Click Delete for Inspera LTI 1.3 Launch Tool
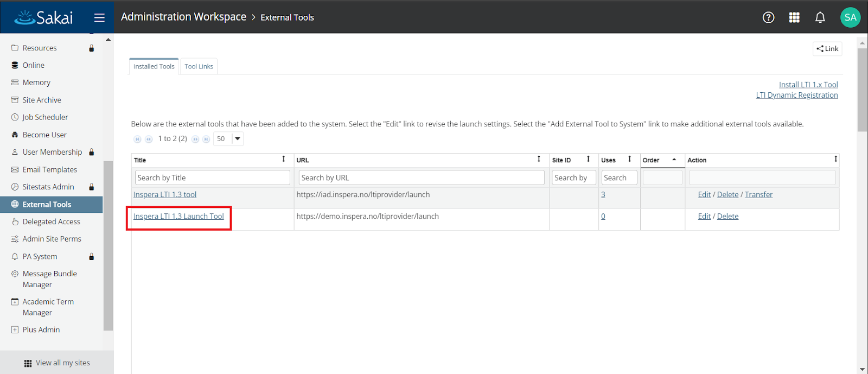The image size is (868, 374). click(727, 216)
